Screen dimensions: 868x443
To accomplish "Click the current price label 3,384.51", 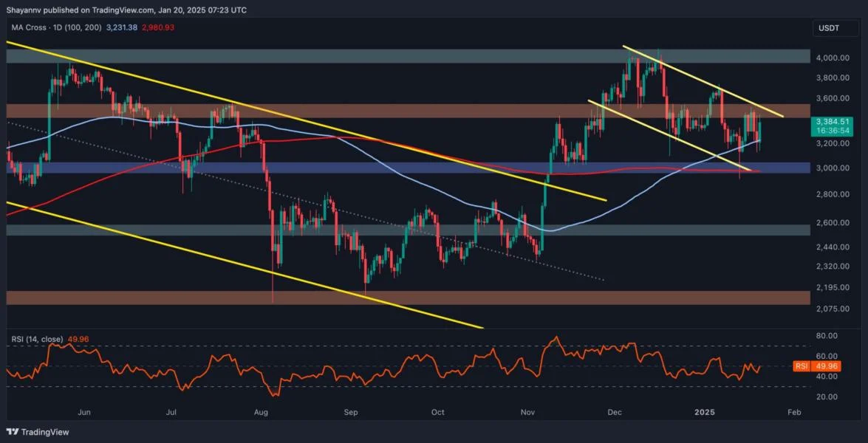I will [x=832, y=121].
